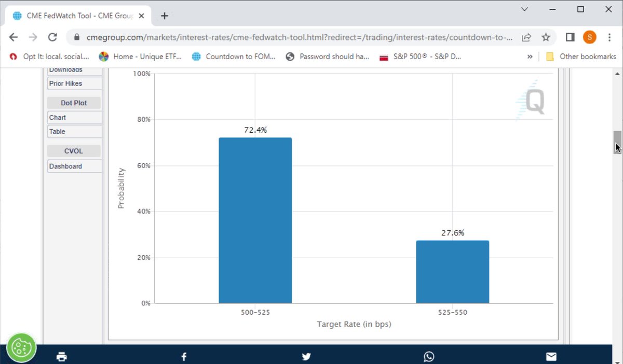Select the CME FedWatch Tool tab
The width and height of the screenshot is (623, 364).
click(78, 16)
